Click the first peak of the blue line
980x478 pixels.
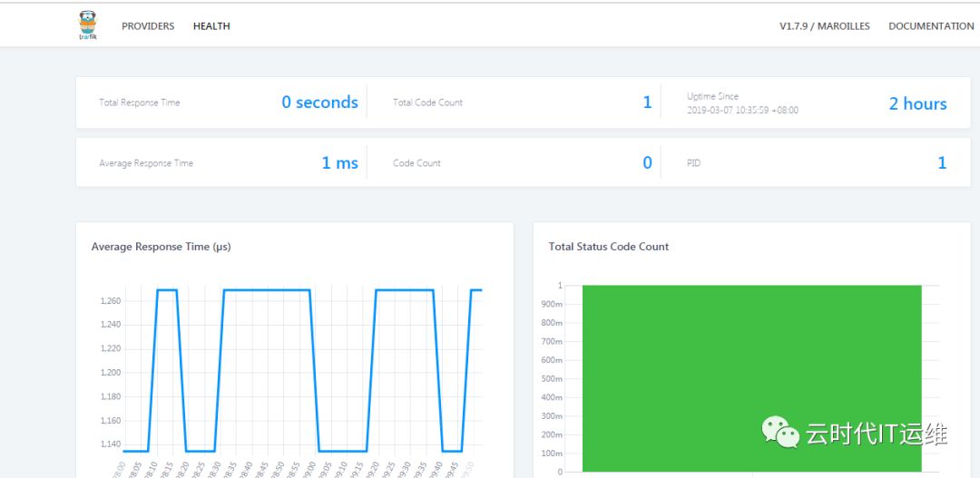[x=167, y=290]
